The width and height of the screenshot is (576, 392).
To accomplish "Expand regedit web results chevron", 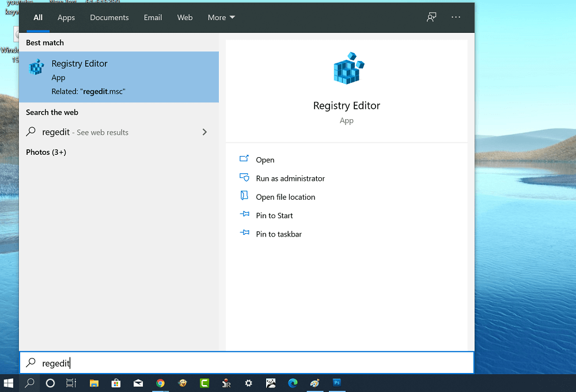I will 204,132.
